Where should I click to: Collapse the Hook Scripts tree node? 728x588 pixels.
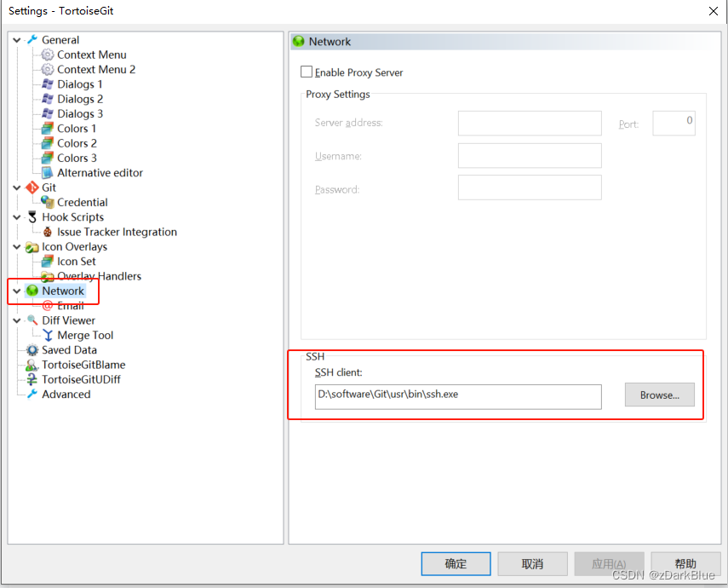(x=17, y=217)
